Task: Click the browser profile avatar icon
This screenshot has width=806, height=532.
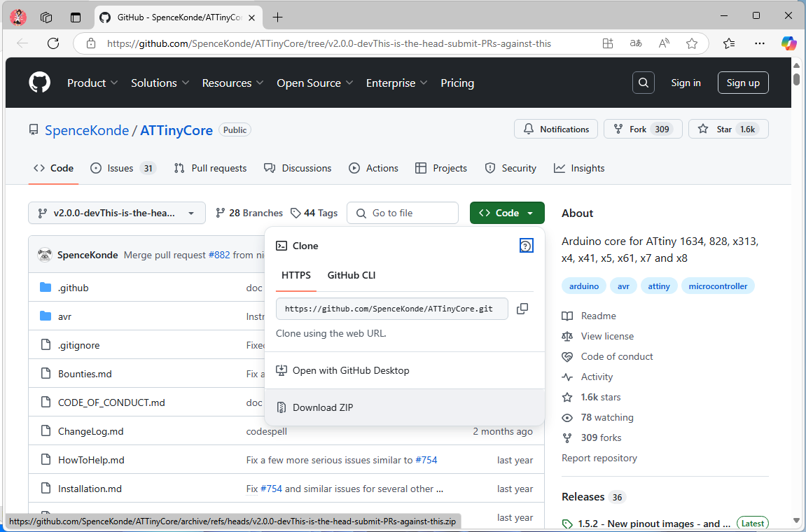Action: [18, 17]
